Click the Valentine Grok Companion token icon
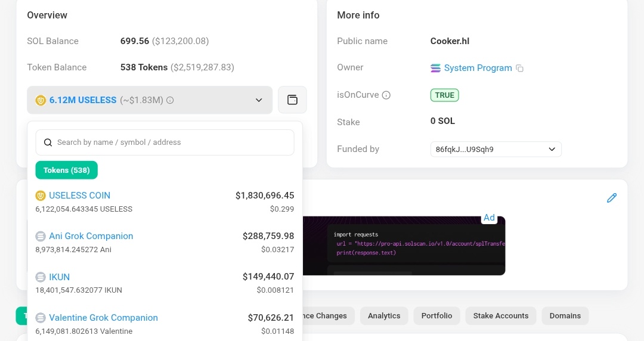The height and width of the screenshot is (341, 644). coord(41,318)
